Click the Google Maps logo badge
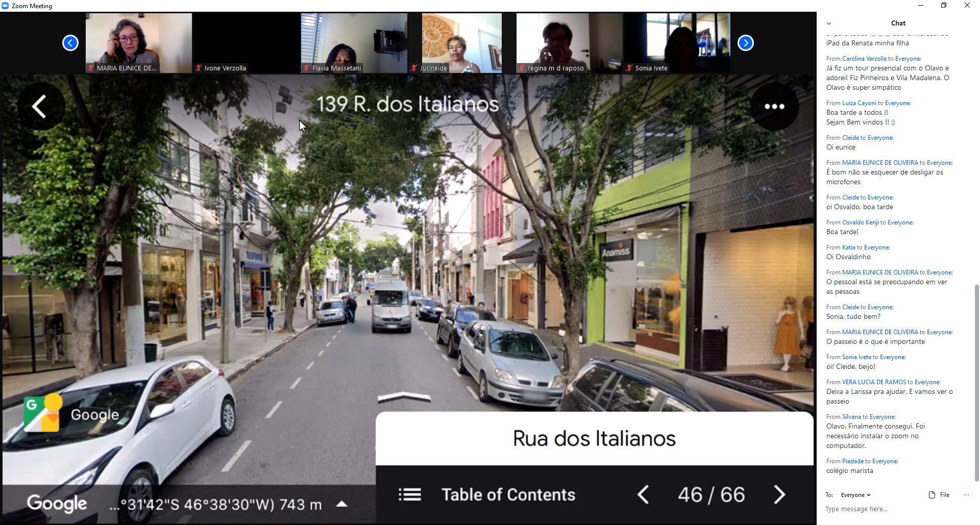The height and width of the screenshot is (525, 980). [43, 413]
